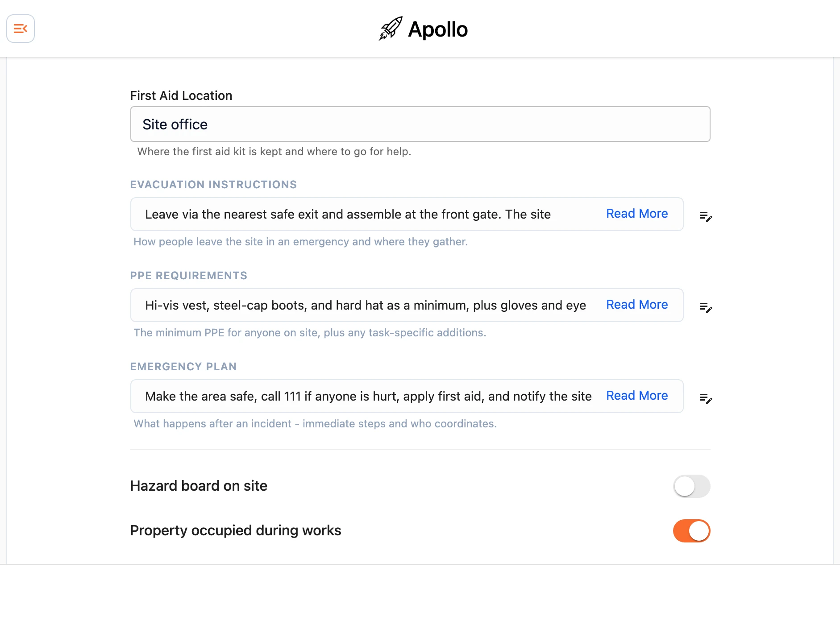
Task: Disable the Property occupied during works toggle
Action: point(691,530)
